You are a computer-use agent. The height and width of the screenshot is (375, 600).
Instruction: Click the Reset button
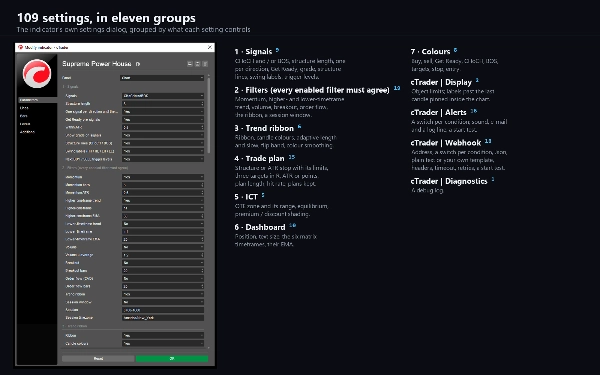coord(98,359)
